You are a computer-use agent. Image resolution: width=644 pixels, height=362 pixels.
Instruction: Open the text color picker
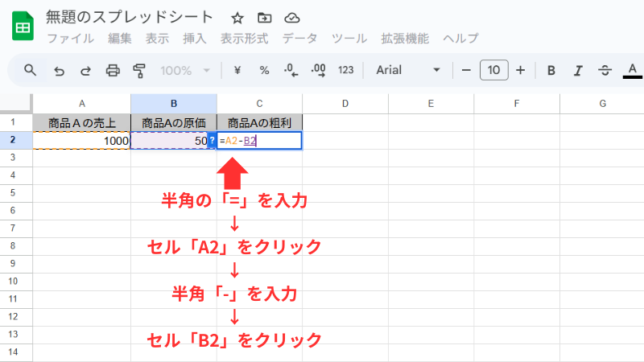(x=633, y=71)
